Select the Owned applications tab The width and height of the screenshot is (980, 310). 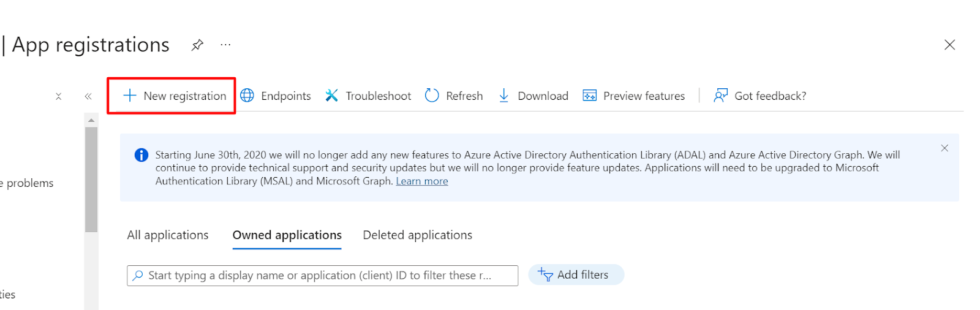click(287, 235)
